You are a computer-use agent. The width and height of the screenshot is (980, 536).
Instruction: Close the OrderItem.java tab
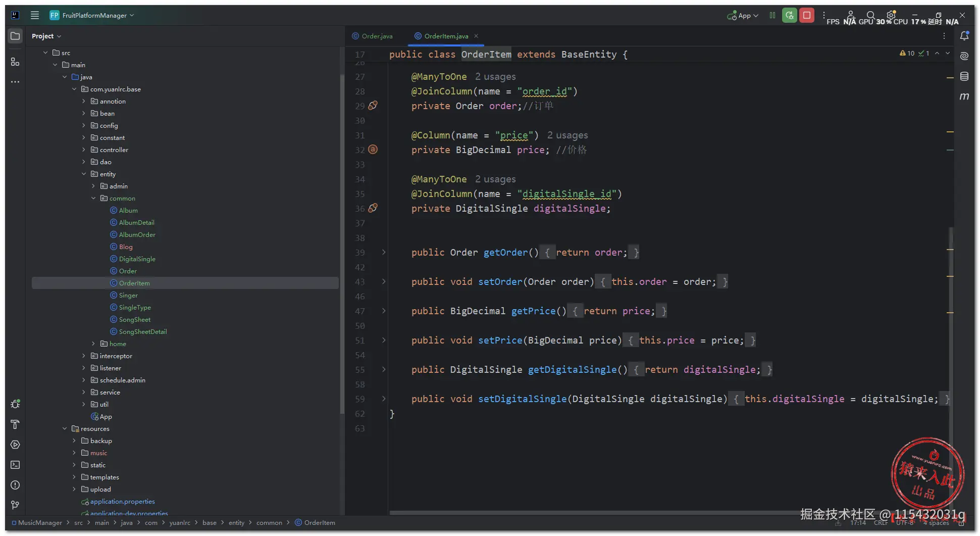coord(476,36)
